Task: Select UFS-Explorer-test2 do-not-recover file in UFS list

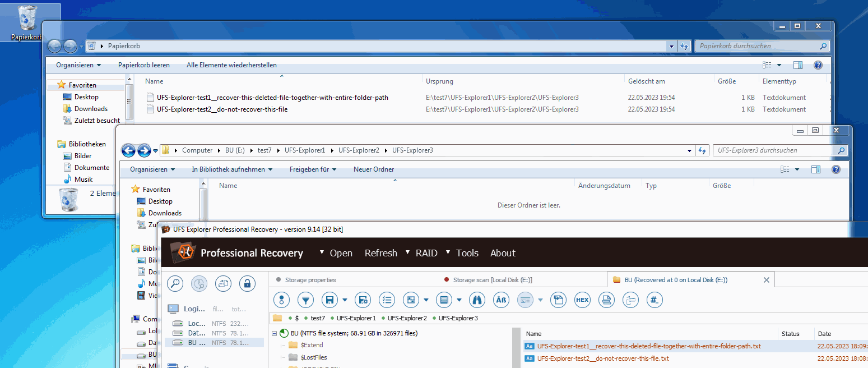Action: pyautogui.click(x=603, y=358)
